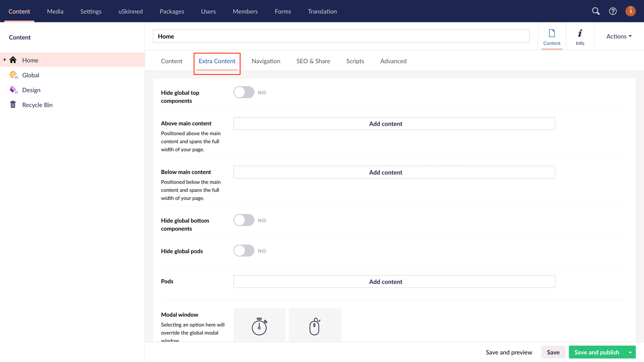644x362 pixels.
Task: Expand the Save and publish chevron
Action: pyautogui.click(x=630, y=352)
